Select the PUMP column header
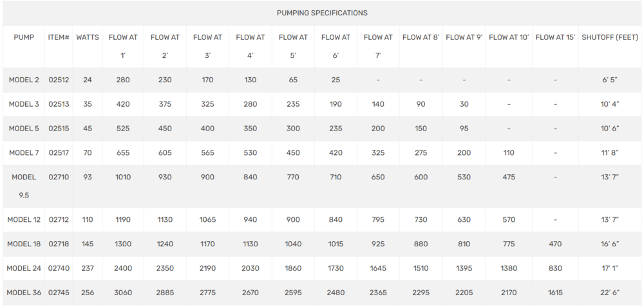This screenshot has height=308, width=644. [24, 37]
